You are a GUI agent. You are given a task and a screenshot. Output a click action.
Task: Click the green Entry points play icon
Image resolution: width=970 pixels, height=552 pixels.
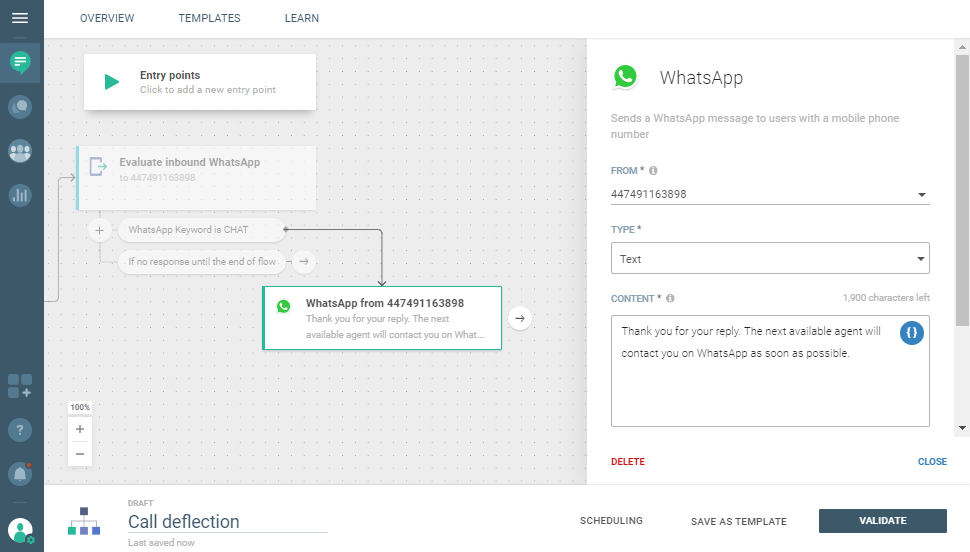click(111, 82)
